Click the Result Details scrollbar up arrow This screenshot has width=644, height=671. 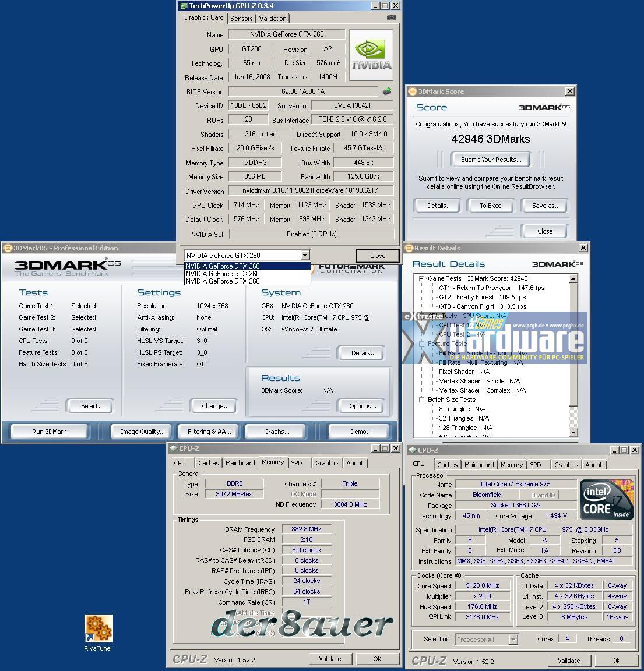(x=573, y=278)
